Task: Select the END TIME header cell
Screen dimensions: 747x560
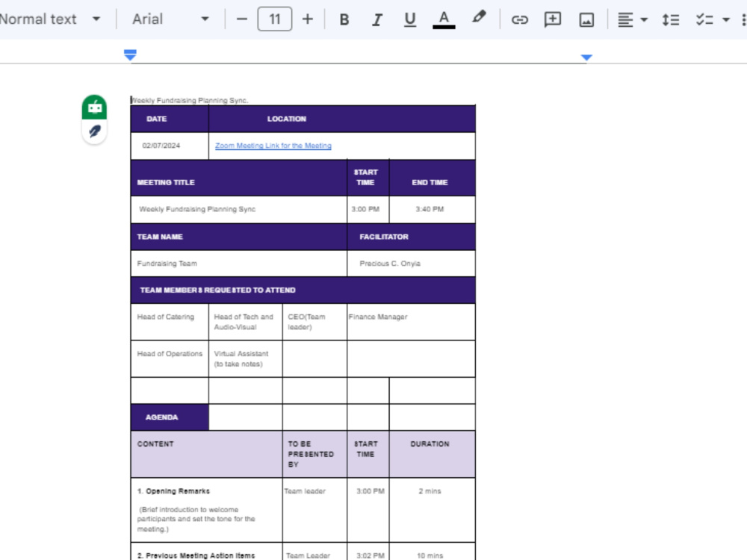Action: (x=432, y=178)
